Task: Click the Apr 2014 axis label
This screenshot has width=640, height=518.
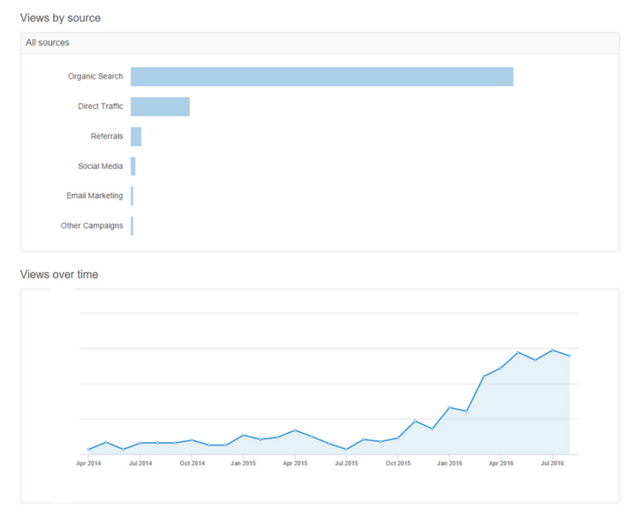Action: click(x=89, y=463)
